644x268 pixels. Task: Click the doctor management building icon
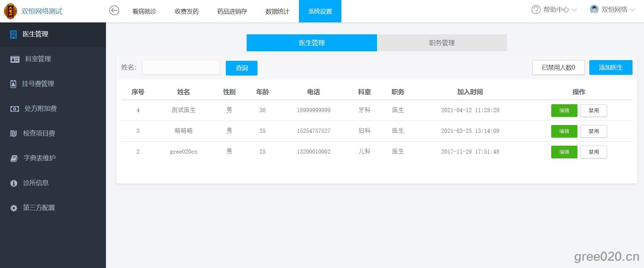click(13, 34)
